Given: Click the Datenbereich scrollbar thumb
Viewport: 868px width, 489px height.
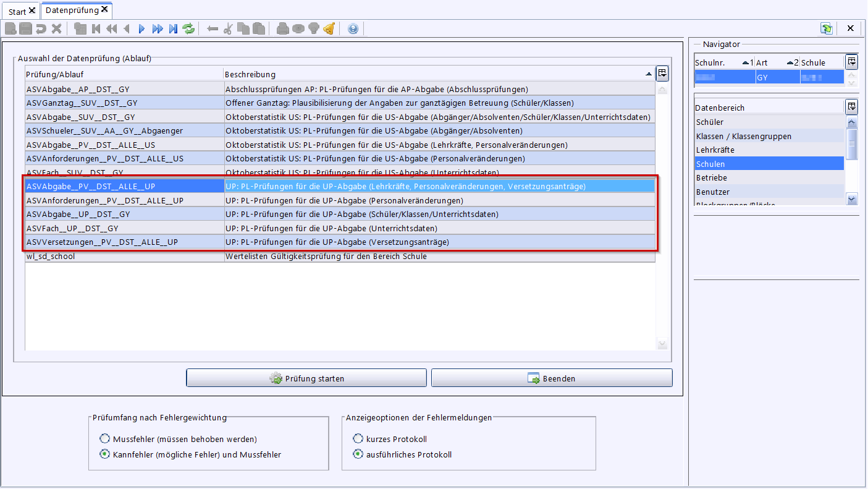Looking at the screenshot, I should 852,143.
